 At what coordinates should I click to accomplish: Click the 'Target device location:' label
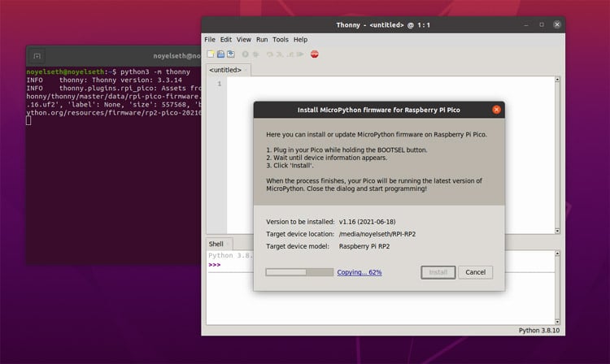coord(300,234)
